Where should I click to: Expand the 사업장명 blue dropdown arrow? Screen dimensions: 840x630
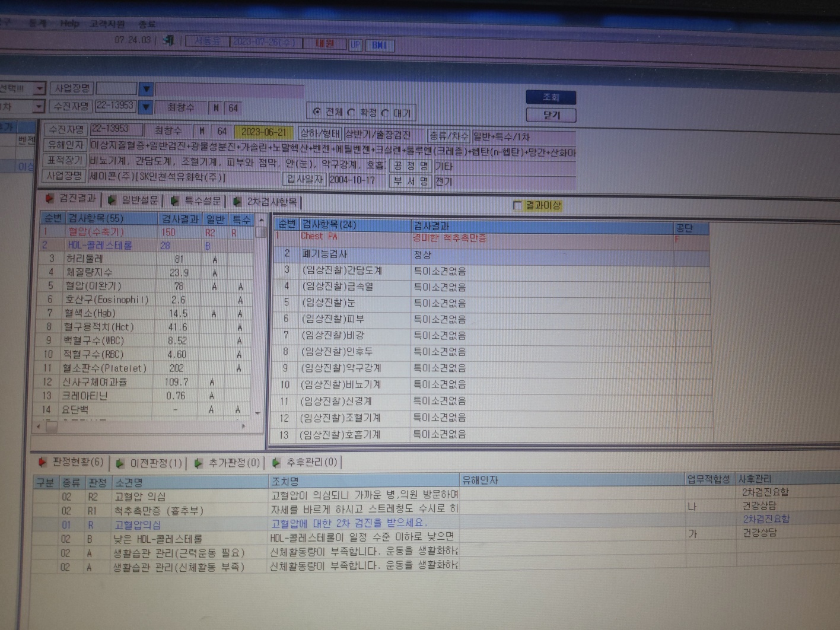coord(146,90)
